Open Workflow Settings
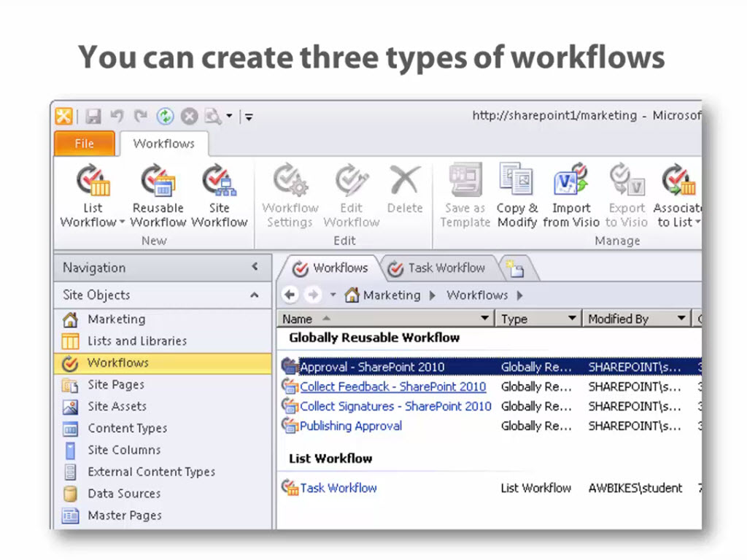The width and height of the screenshot is (747, 560). point(290,196)
